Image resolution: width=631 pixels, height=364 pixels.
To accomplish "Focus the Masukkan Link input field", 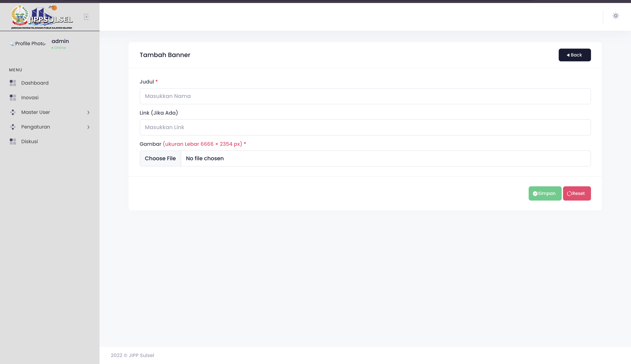I will (365, 127).
